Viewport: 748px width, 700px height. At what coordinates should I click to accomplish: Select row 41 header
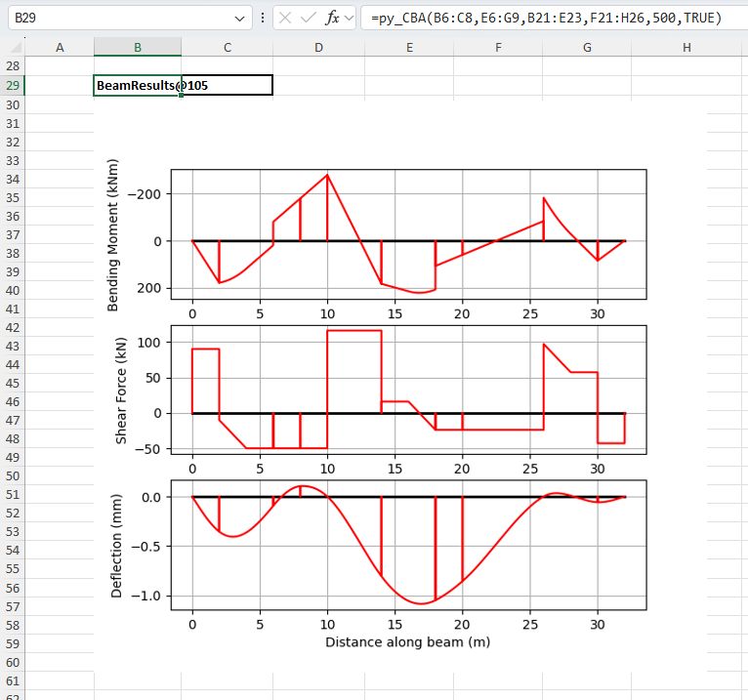[x=13, y=309]
